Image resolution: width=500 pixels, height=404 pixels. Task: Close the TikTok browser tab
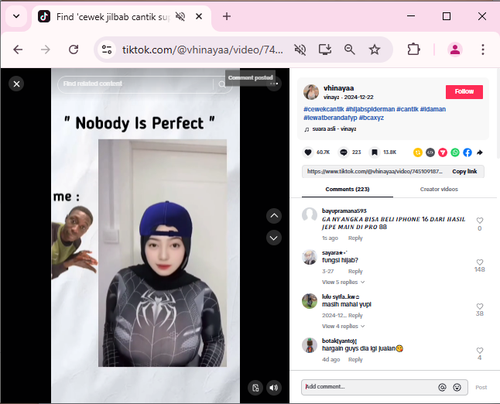point(199,16)
